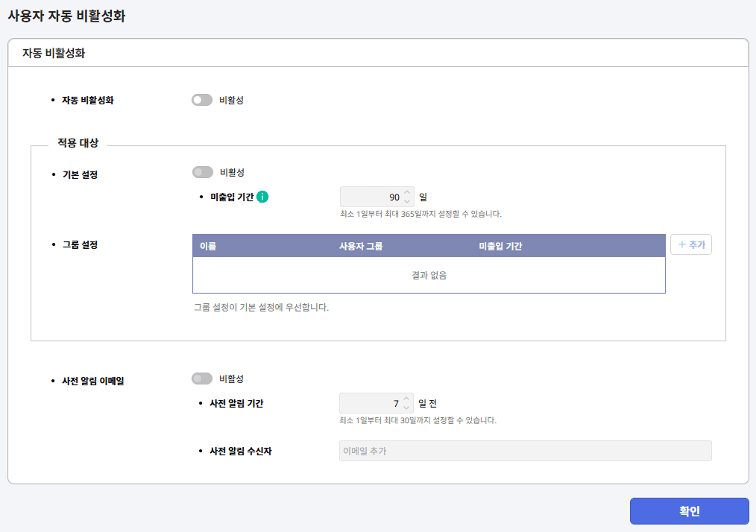Screen dimensions: 756x532
Task: Click the green info icon beside 미출입 기간
Action: (262, 197)
